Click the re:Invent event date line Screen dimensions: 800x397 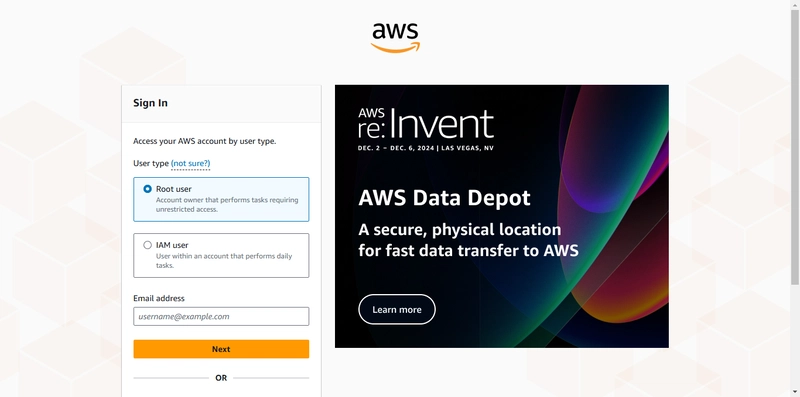click(x=426, y=148)
